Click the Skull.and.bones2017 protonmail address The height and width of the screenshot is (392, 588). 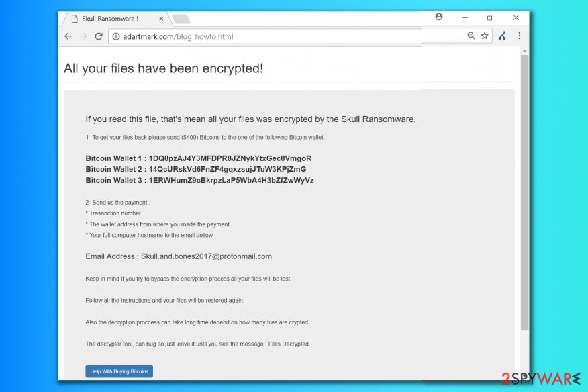click(206, 256)
